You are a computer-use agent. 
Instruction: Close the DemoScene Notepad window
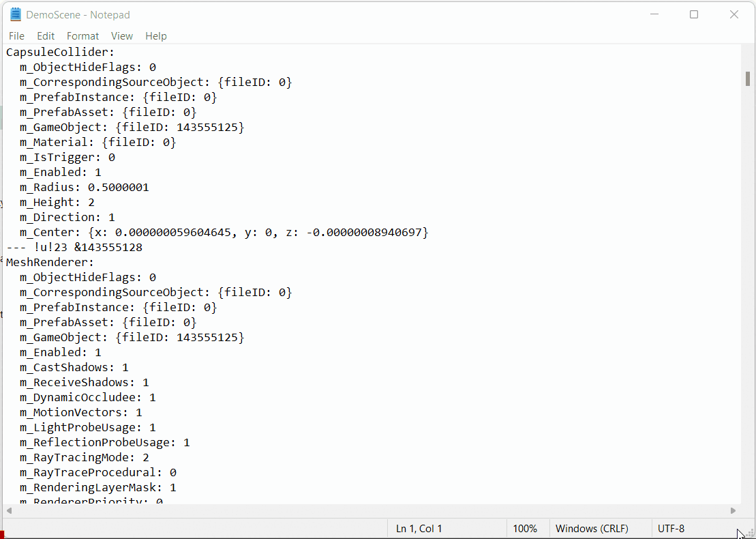point(734,14)
